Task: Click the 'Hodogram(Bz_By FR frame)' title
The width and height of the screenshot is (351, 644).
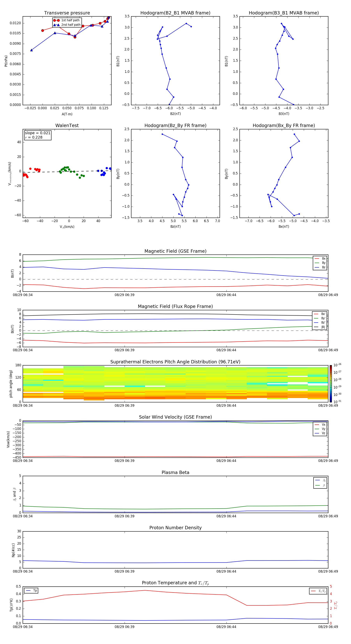Action: tap(175, 125)
